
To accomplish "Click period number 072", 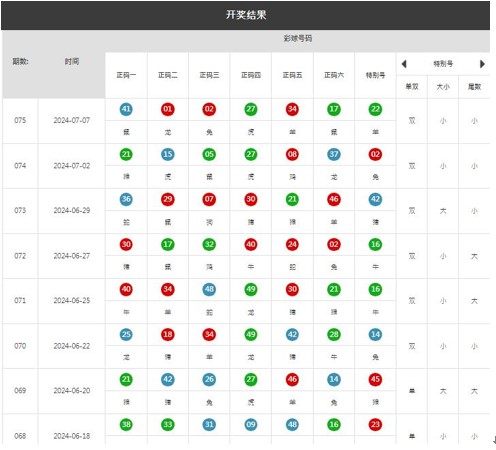I will coord(20,256).
